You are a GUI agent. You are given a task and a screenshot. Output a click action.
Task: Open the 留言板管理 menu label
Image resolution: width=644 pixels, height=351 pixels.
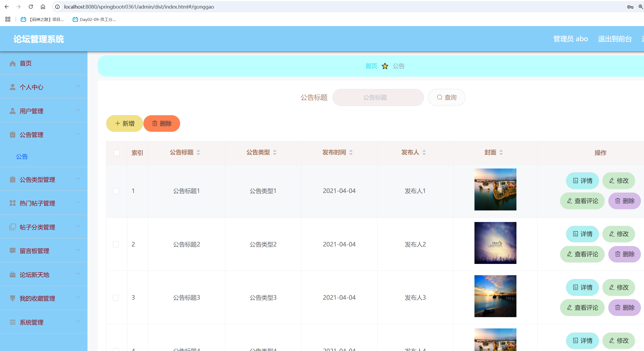click(34, 251)
